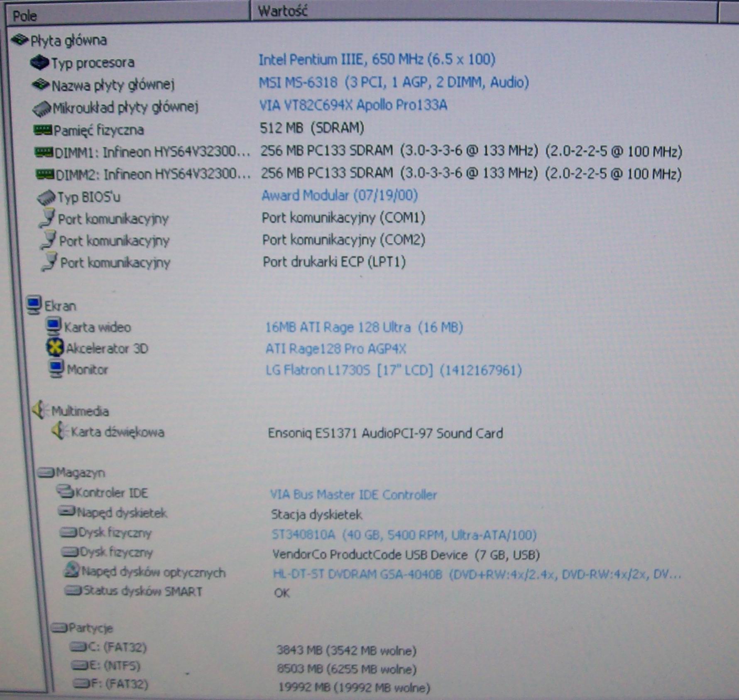The image size is (739, 700).
Task: Open the HL-DT-ST DVDRAM GSA-4040B link
Action: click(x=477, y=574)
